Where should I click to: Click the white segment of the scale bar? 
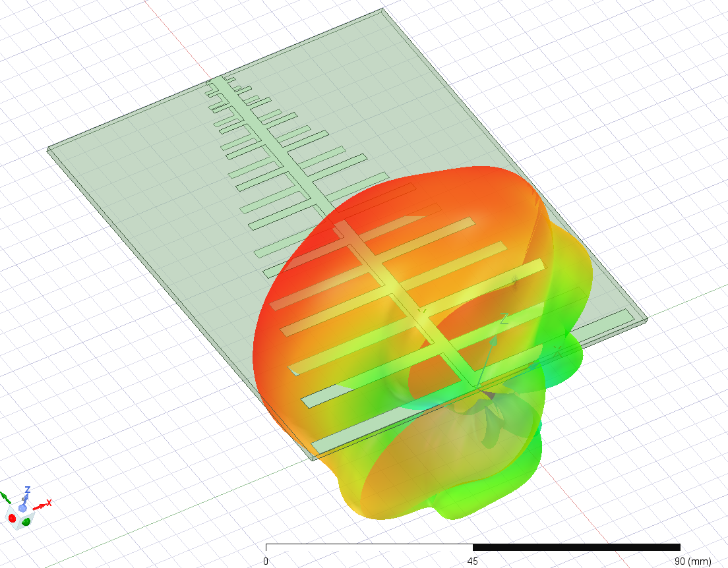369,547
